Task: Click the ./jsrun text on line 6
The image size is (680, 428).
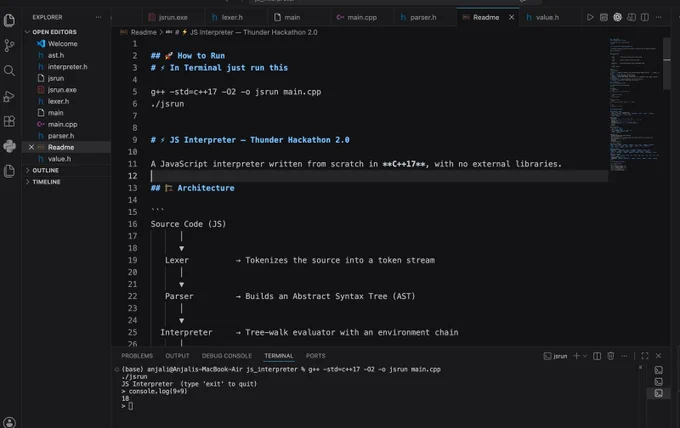Action: point(167,104)
